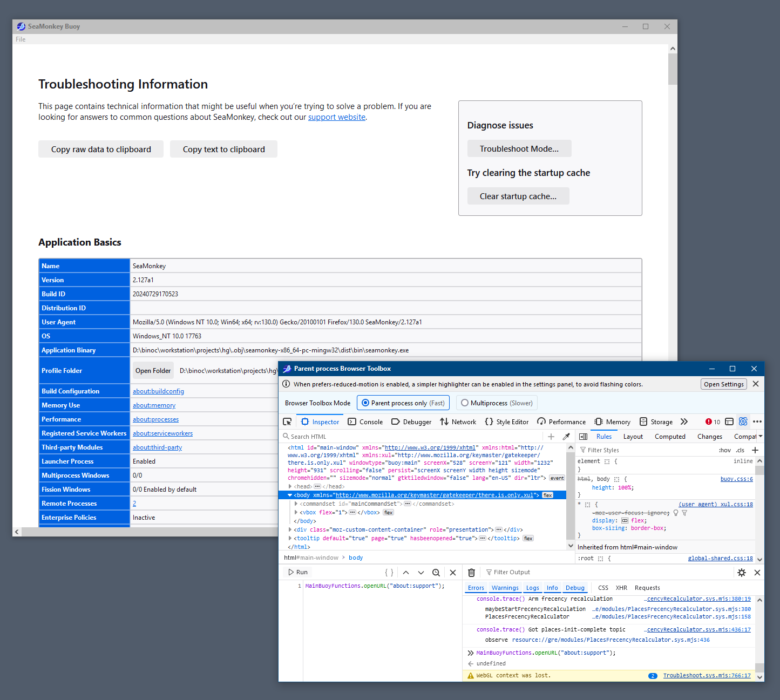Toggle the CSS console filter

click(x=603, y=588)
